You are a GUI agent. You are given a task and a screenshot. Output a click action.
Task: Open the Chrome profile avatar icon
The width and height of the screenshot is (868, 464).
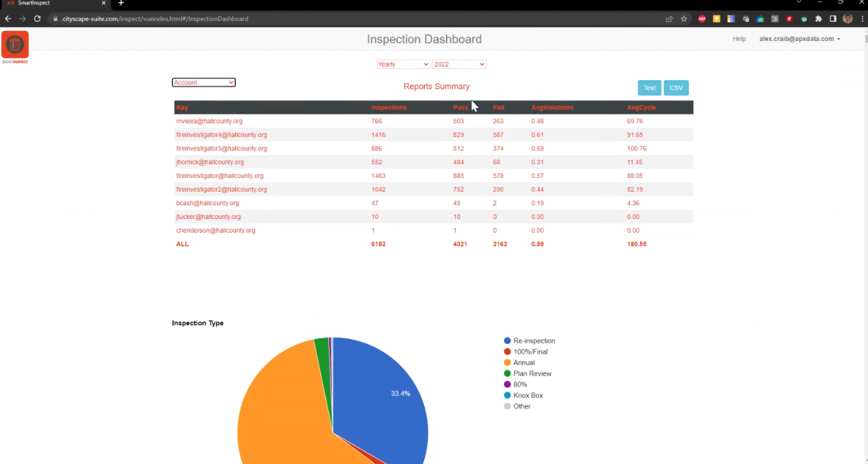[847, 19]
